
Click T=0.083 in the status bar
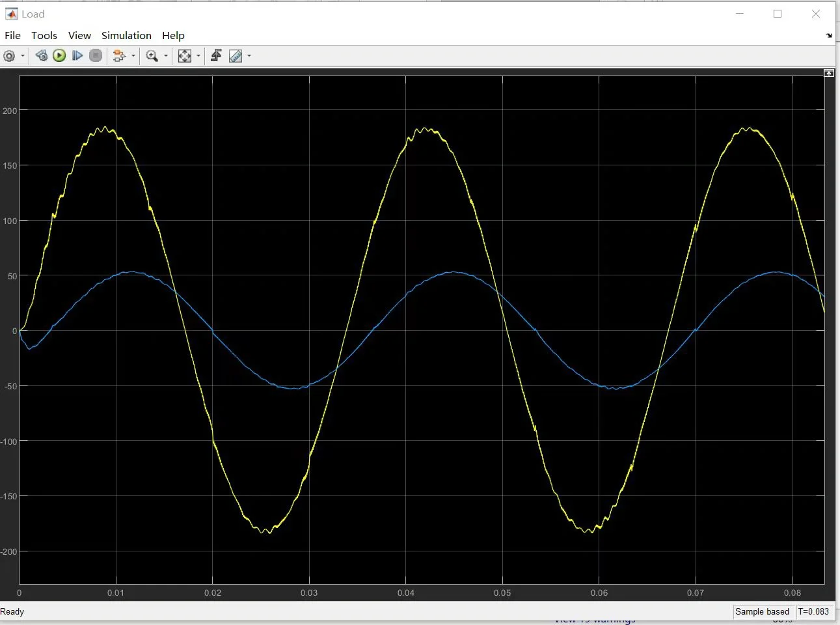(813, 611)
